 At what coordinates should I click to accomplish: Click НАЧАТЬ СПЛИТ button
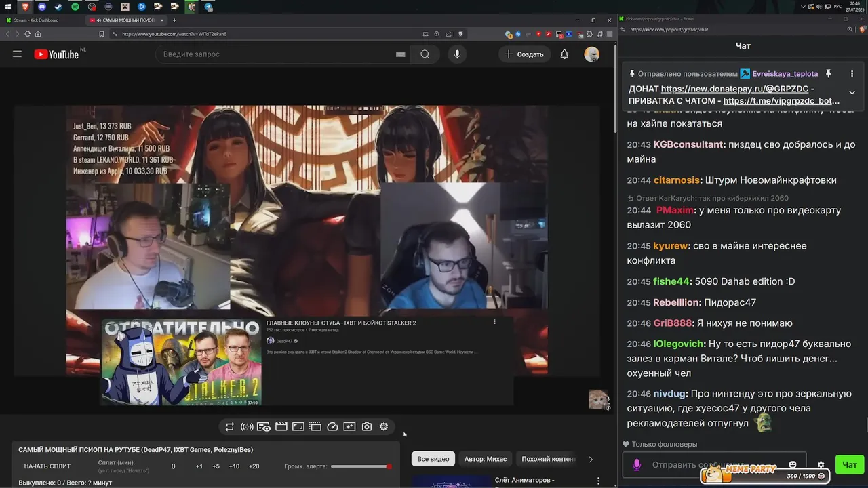coord(47,466)
